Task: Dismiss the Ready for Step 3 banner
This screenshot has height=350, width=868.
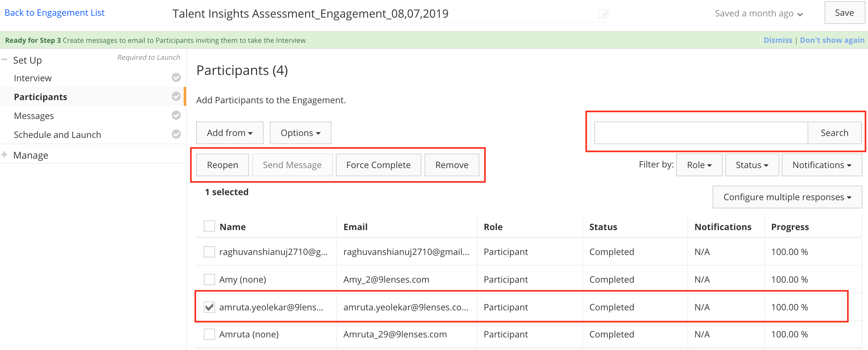Action: (x=778, y=40)
